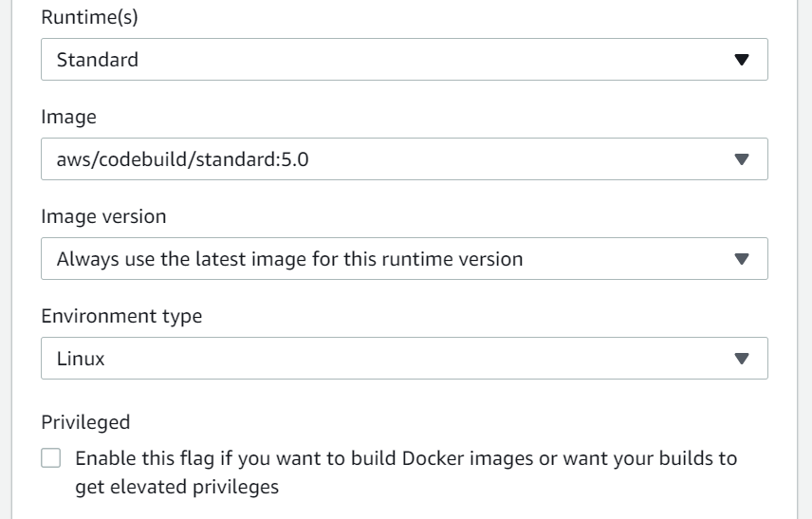Screen dimensions: 812x519
Task: Click the 'get elevated privileges' text line
Action: click(176, 488)
